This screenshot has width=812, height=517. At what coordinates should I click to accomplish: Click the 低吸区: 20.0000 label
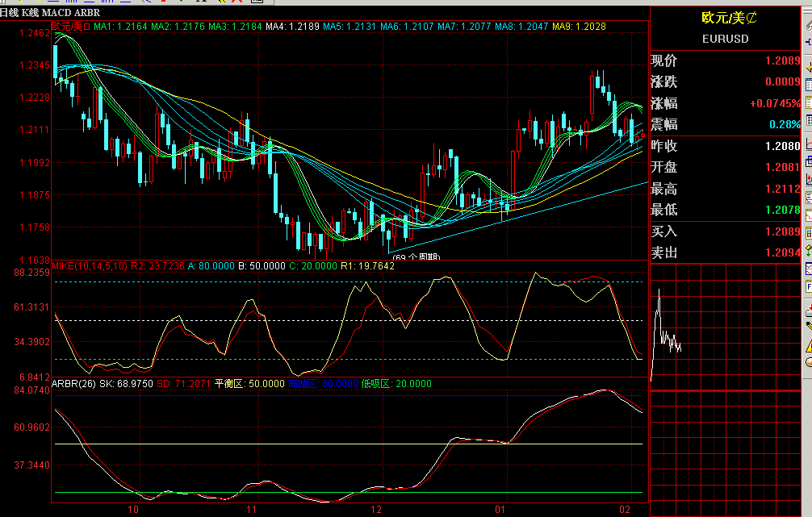(x=396, y=384)
